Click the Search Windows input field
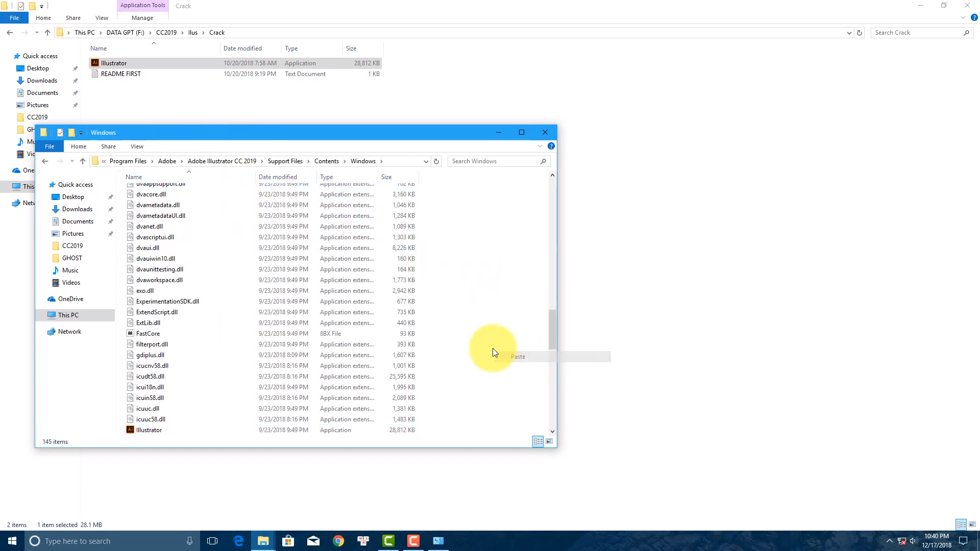Screen dimensions: 980x551 [493, 161]
